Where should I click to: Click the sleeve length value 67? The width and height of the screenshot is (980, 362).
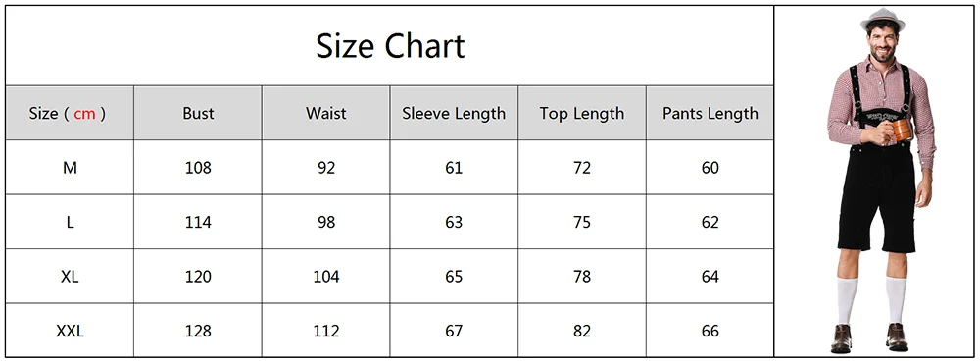coord(454,331)
